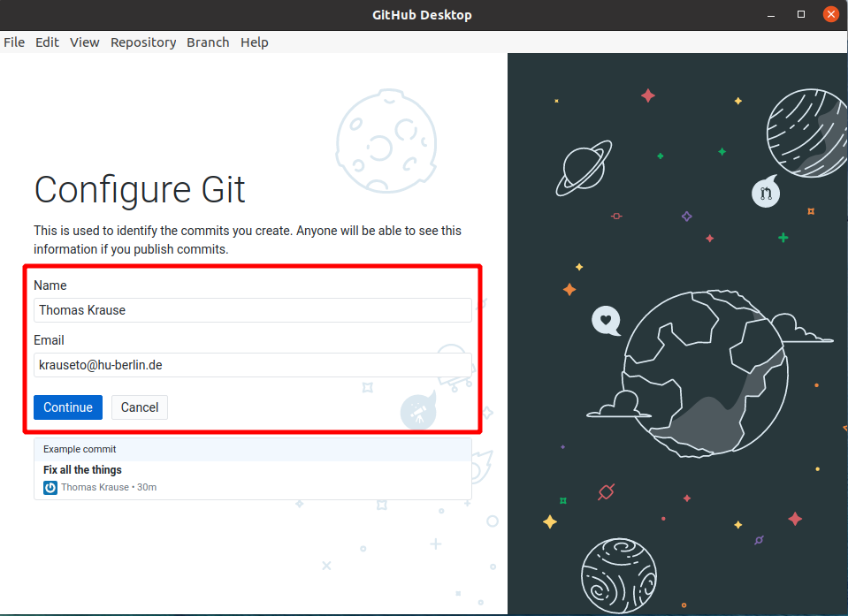Click the pull request speech bubble icon
The width and height of the screenshot is (848, 616).
pos(766,192)
